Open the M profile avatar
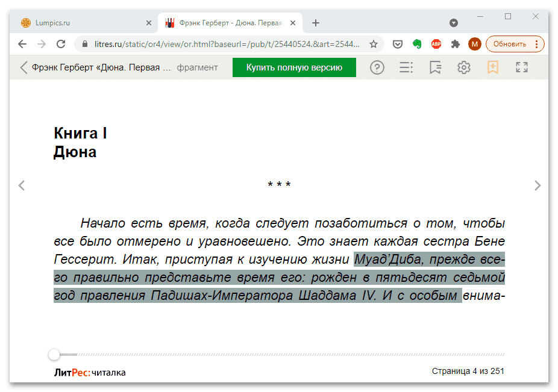This screenshot has height=392, width=558. pos(475,43)
